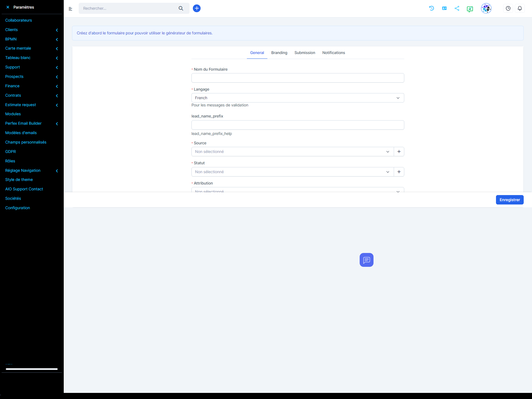The height and width of the screenshot is (399, 532).
Task: Open Sociétés in the sidebar
Action: [x=13, y=198]
